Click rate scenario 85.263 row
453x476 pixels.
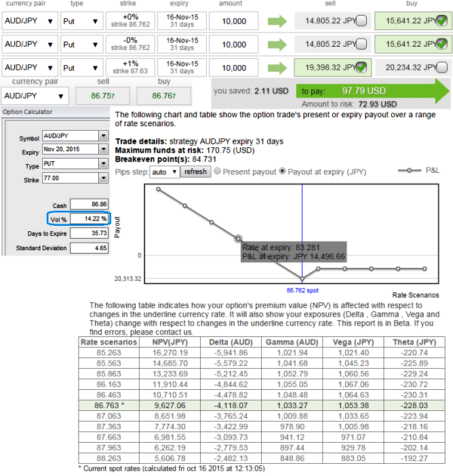coord(109,353)
